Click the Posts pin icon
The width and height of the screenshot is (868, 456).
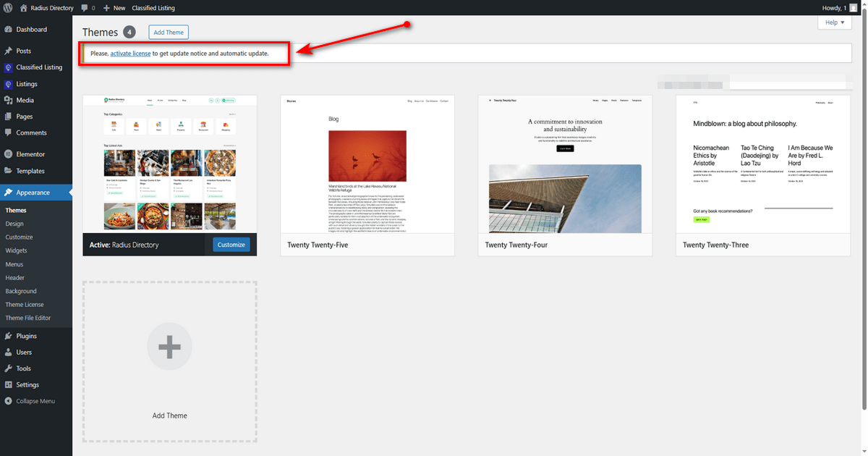8,51
